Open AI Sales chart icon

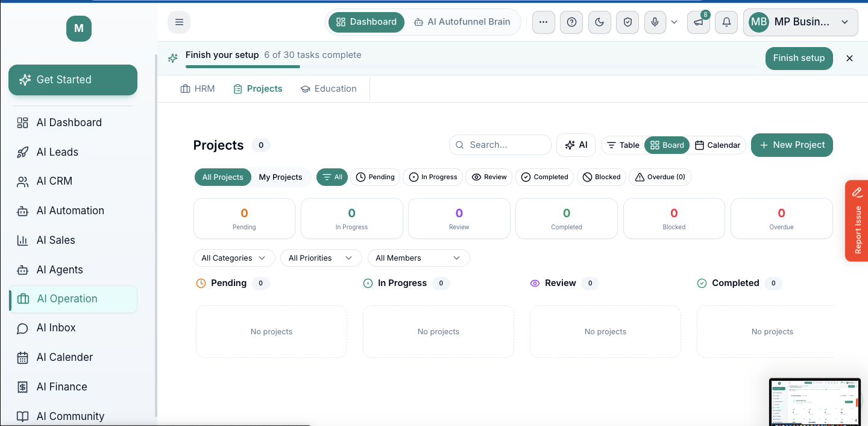tap(73, 240)
